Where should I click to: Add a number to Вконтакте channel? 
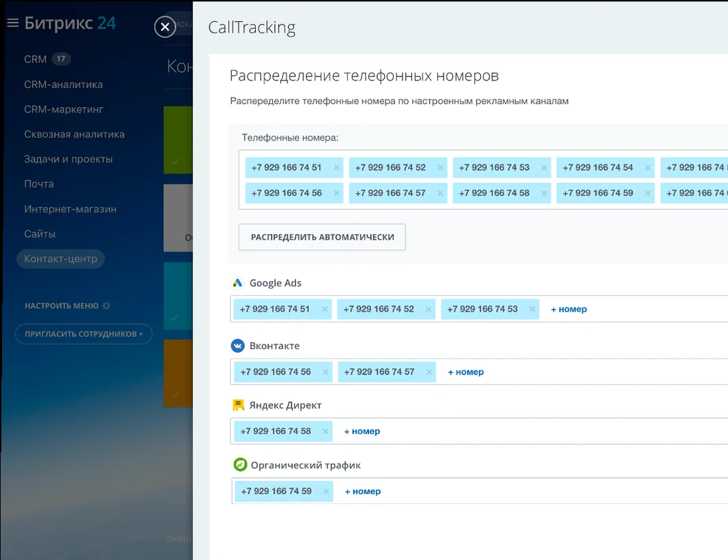(466, 372)
